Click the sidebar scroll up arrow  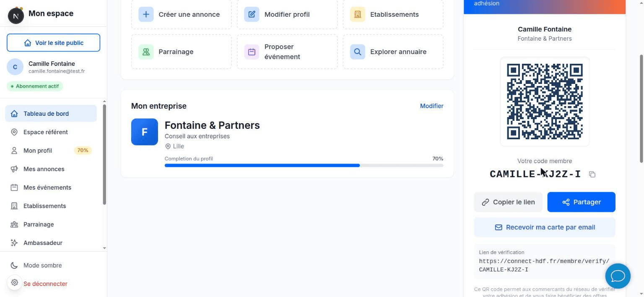(104, 102)
